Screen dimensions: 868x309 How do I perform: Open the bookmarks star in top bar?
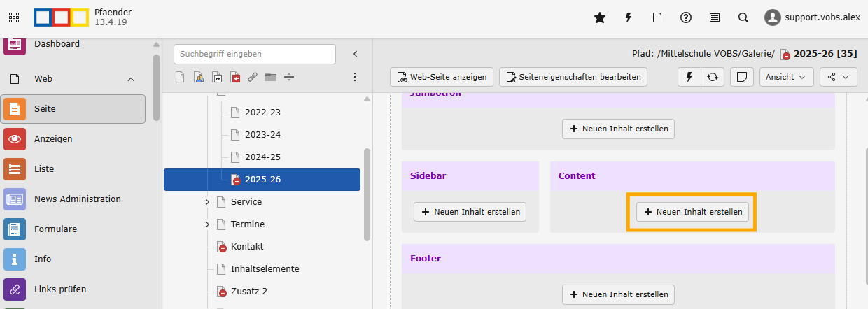tap(600, 18)
